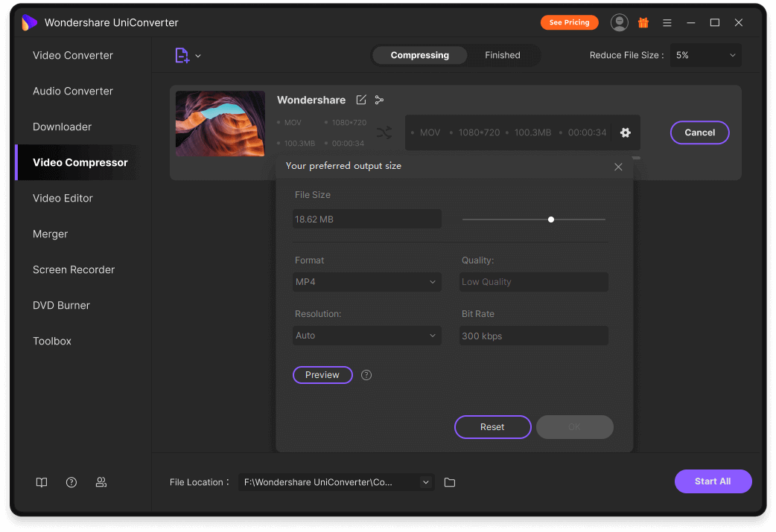The height and width of the screenshot is (532, 776).
Task: Open compression settings via the gear icon
Action: point(625,132)
